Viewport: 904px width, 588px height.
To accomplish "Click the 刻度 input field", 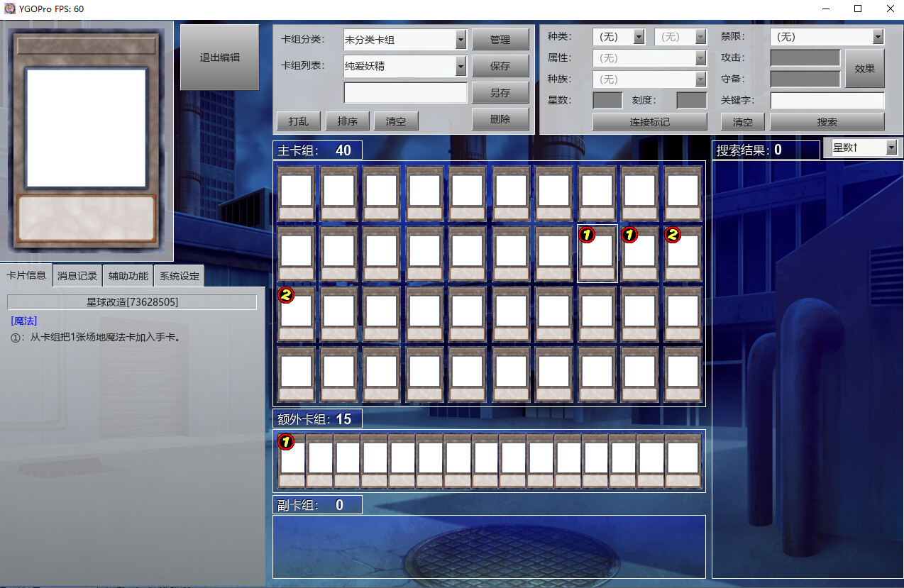I will (x=692, y=101).
